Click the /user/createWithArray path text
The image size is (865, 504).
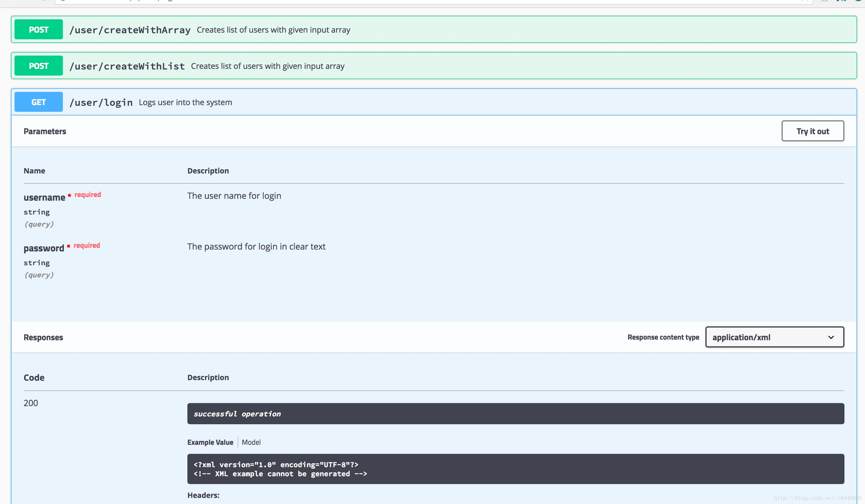(130, 30)
